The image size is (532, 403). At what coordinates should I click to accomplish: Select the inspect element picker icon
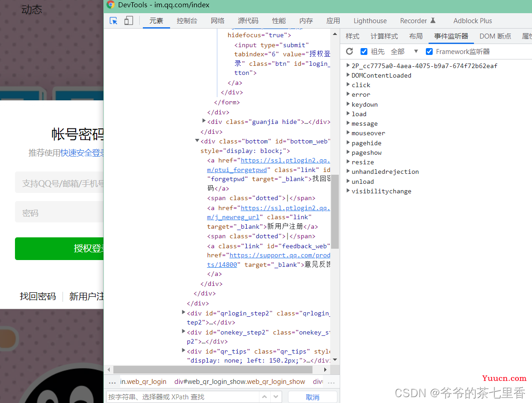pos(114,21)
